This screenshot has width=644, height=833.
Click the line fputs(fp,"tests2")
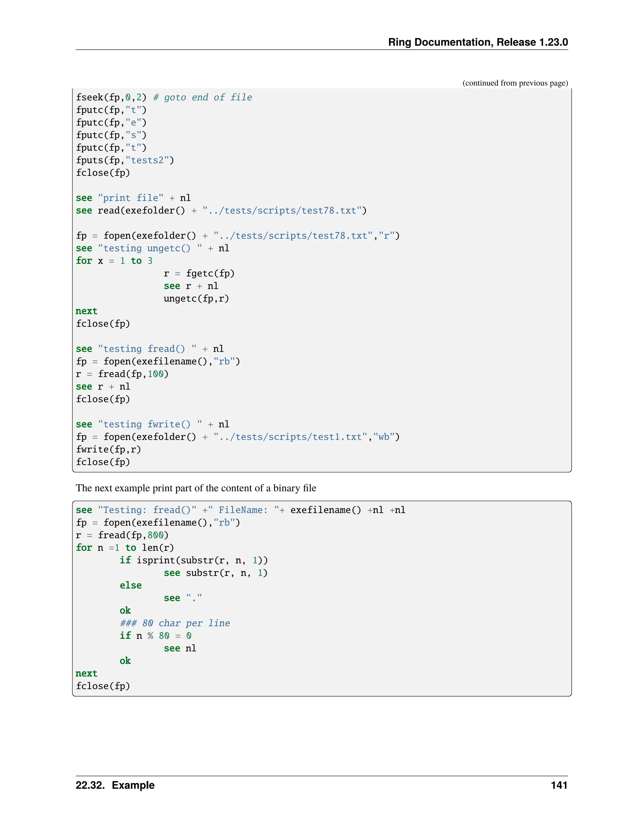[125, 160]
